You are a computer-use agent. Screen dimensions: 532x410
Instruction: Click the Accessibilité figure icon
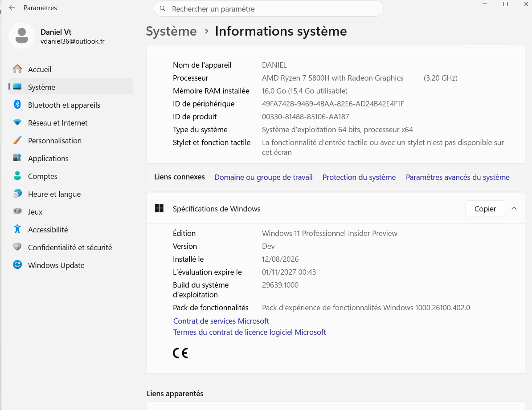point(17,229)
